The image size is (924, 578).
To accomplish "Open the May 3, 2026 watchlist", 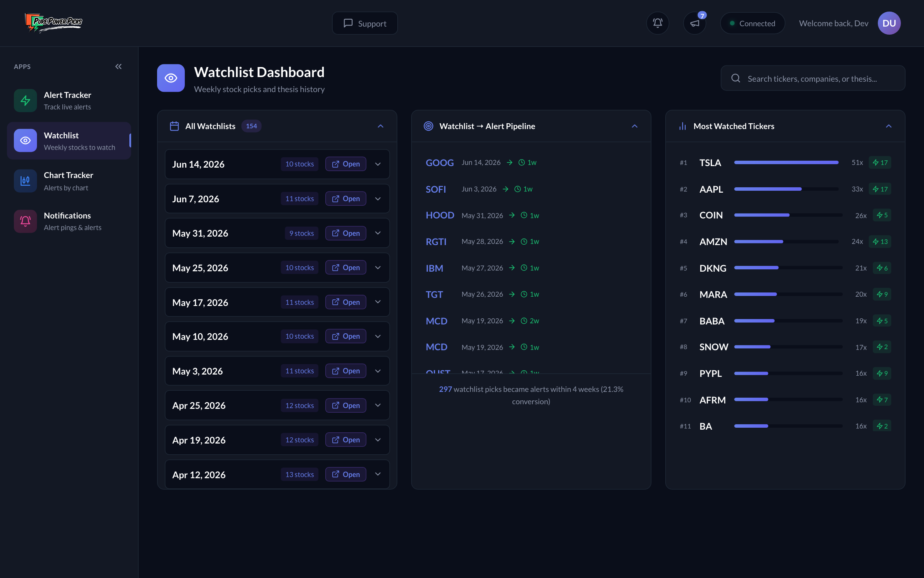I will 346,371.
